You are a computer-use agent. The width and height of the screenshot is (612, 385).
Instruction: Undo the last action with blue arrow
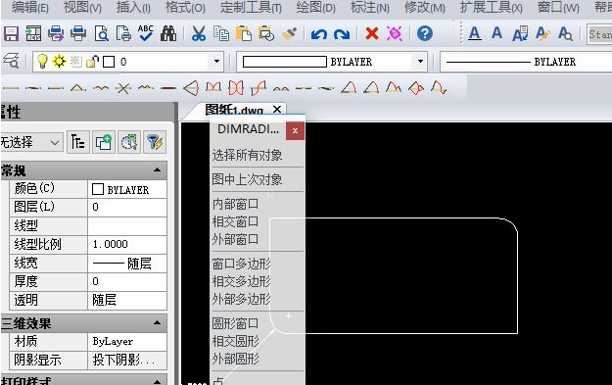point(319,34)
